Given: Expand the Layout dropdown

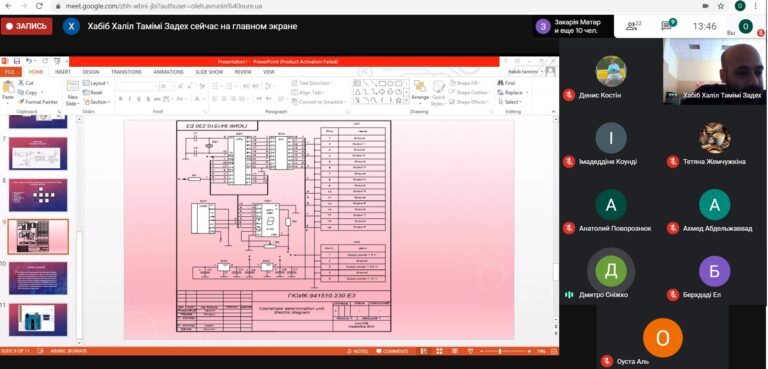Looking at the screenshot, I should pyautogui.click(x=96, y=83).
